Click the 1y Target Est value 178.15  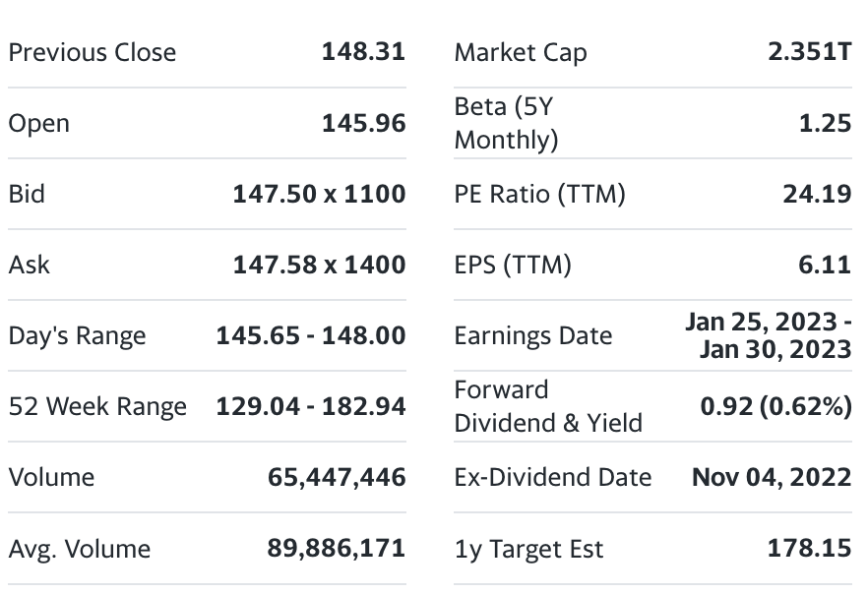(809, 548)
